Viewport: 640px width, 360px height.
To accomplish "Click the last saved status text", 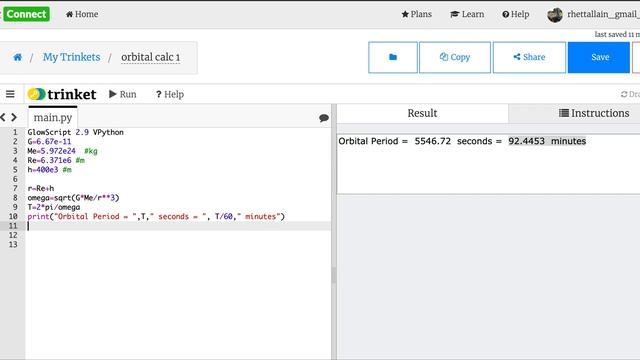I will point(617,35).
